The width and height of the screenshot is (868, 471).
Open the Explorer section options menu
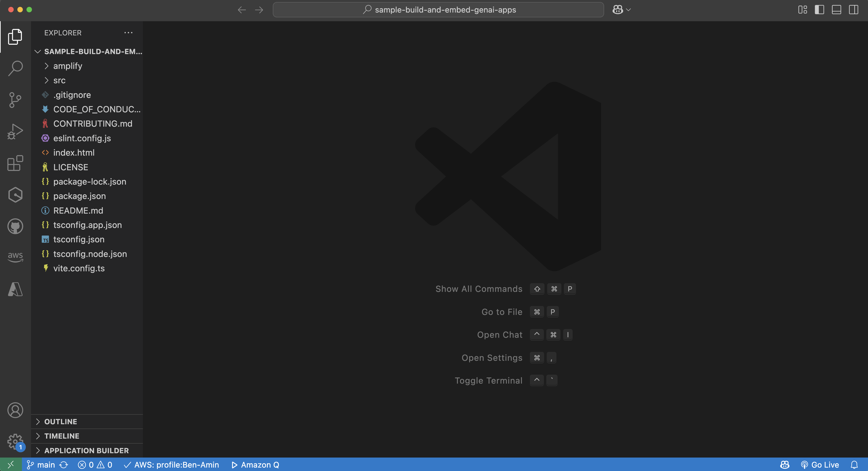point(128,32)
